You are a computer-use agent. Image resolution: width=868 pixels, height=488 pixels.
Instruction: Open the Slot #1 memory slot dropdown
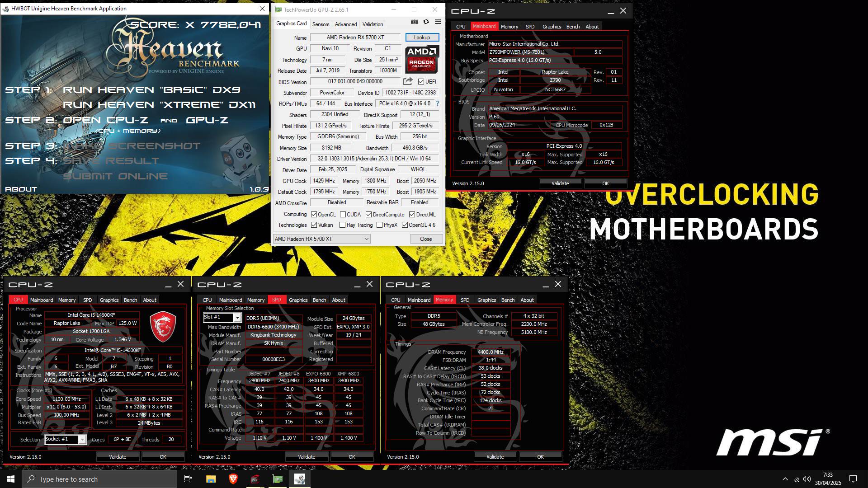click(222, 317)
